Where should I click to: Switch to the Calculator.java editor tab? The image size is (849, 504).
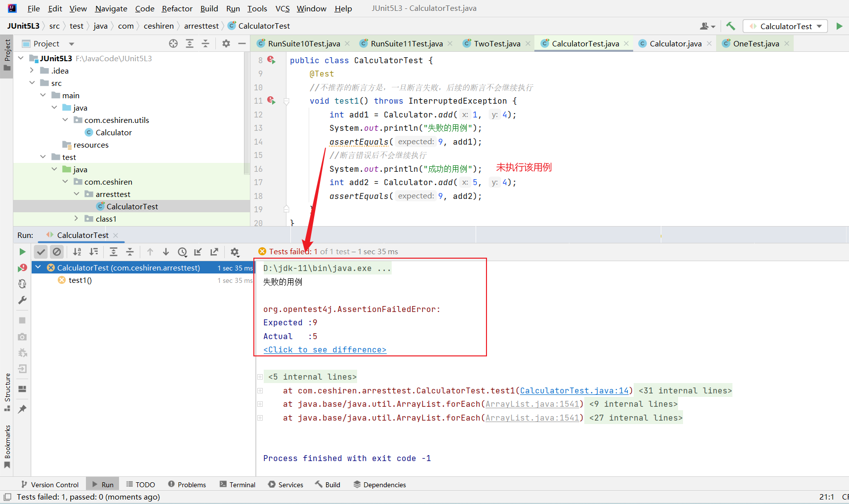[x=675, y=43]
